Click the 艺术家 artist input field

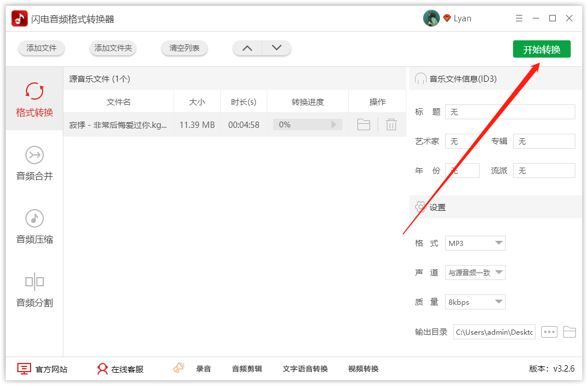[x=462, y=141]
